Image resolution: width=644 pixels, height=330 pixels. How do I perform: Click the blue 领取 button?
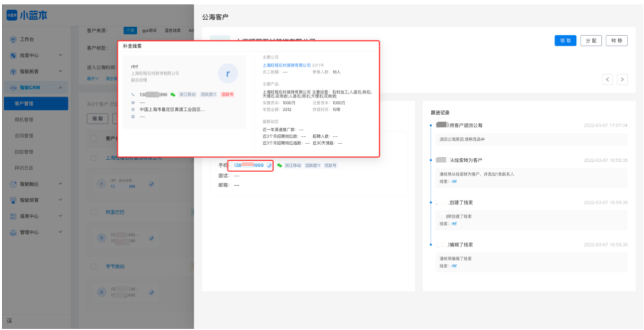click(x=565, y=40)
